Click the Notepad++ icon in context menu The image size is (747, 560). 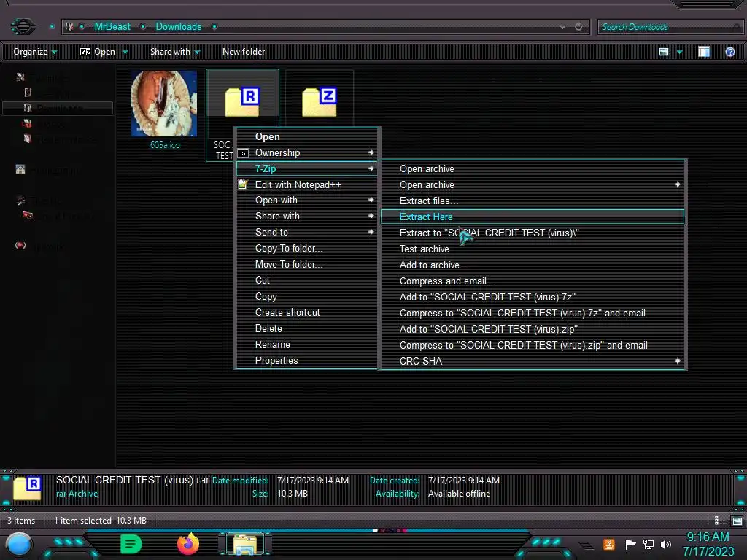tap(243, 184)
